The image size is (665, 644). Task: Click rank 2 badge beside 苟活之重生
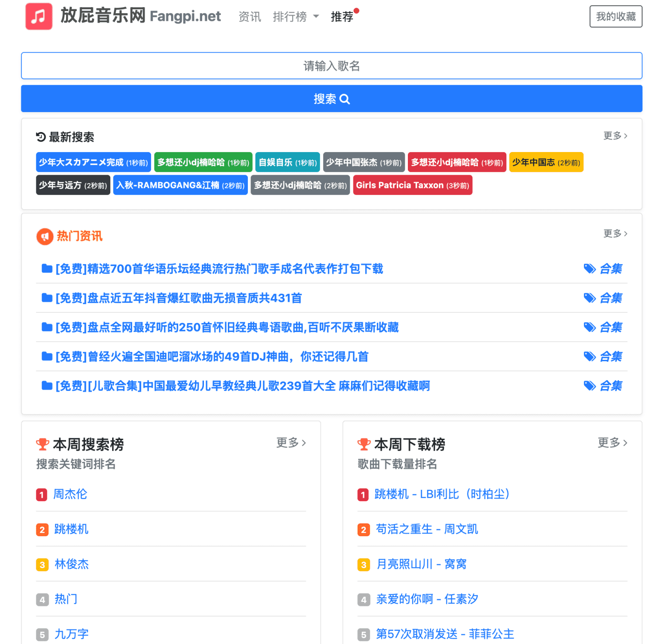(x=364, y=530)
